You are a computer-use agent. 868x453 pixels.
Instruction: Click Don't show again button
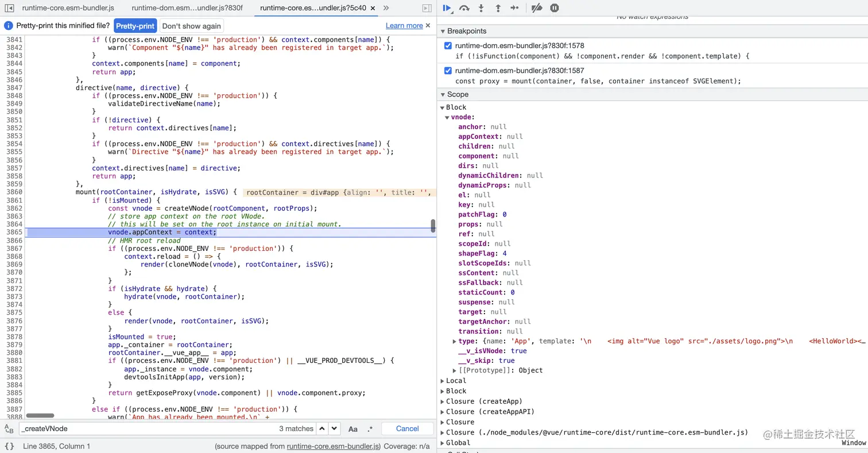[x=191, y=26]
